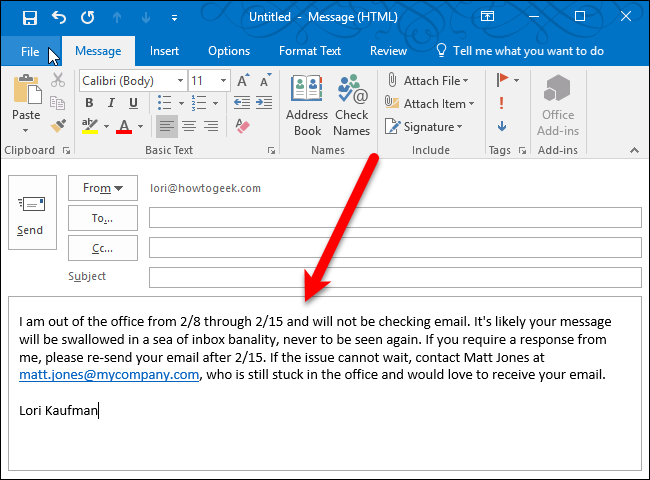The height and width of the screenshot is (480, 650).
Task: Activate Format Painter brush
Action: tap(58, 126)
